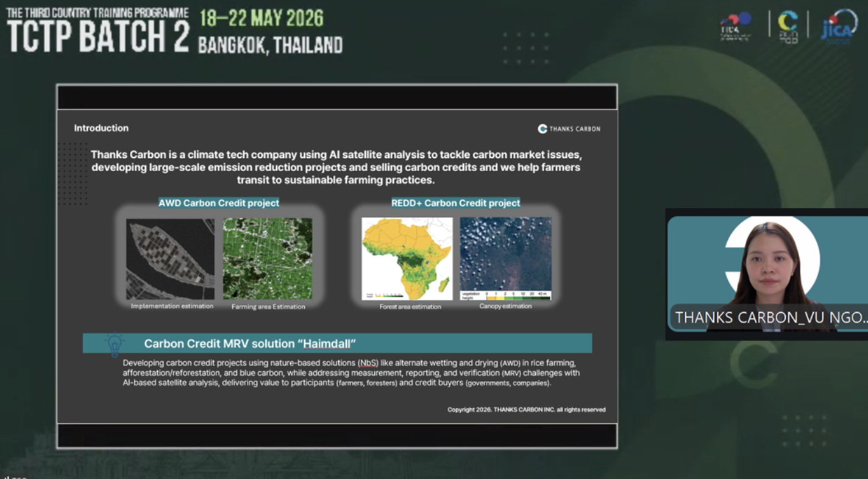Click the "BANGKOK, THAILAND" location text

point(270,45)
